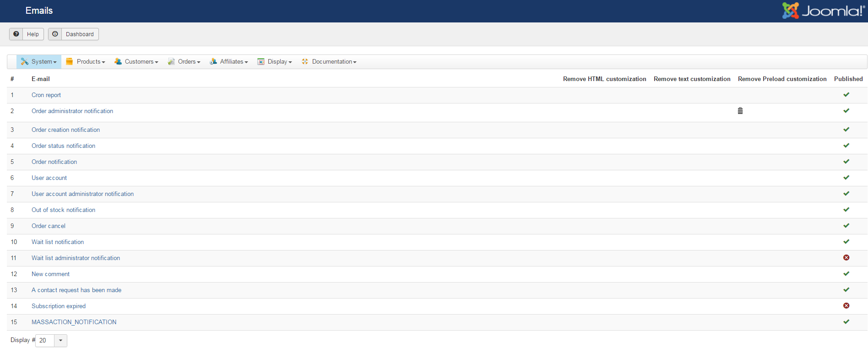This screenshot has height=348, width=868.
Task: Open the Documentation dropdown menu
Action: (x=329, y=61)
